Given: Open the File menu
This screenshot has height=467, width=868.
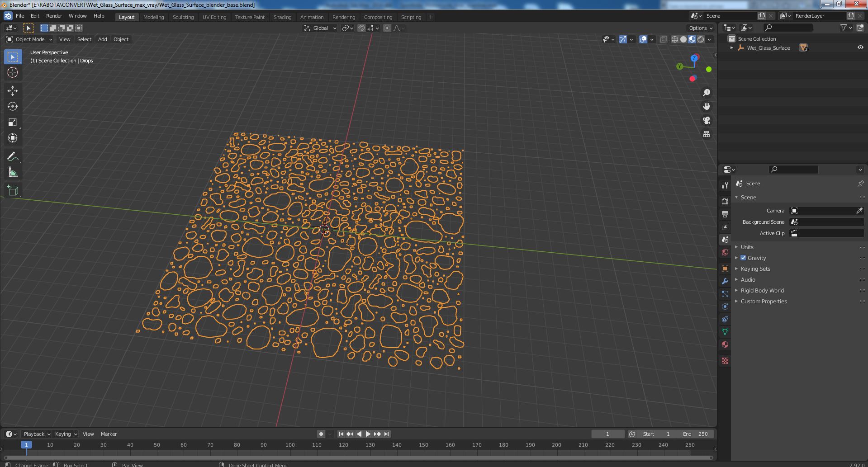Looking at the screenshot, I should tap(20, 16).
